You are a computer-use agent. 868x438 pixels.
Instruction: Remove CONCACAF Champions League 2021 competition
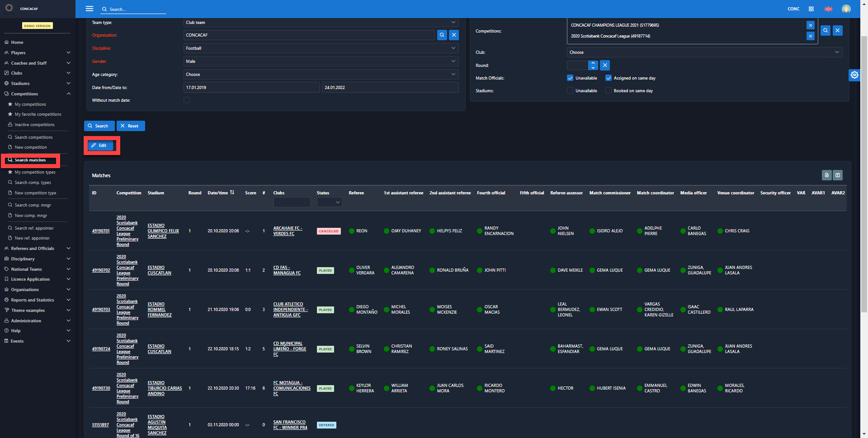click(x=810, y=25)
